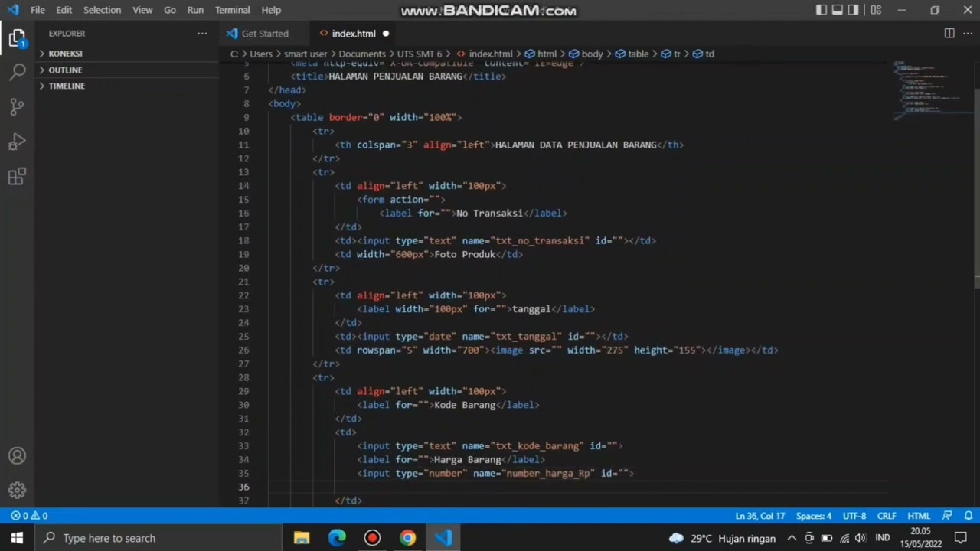Open Explorer views and more actions ellipsis
Viewport: 980px width, 551px height.
(x=202, y=34)
